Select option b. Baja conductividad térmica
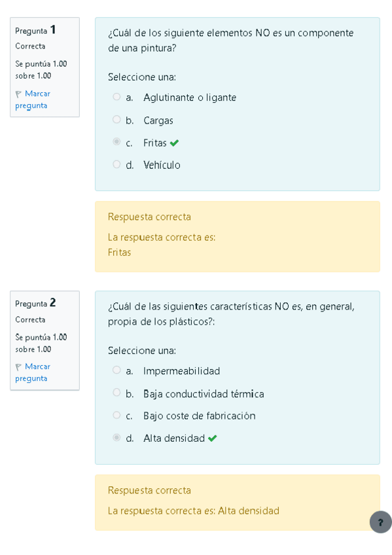The height and width of the screenshot is (555, 392). click(x=116, y=393)
